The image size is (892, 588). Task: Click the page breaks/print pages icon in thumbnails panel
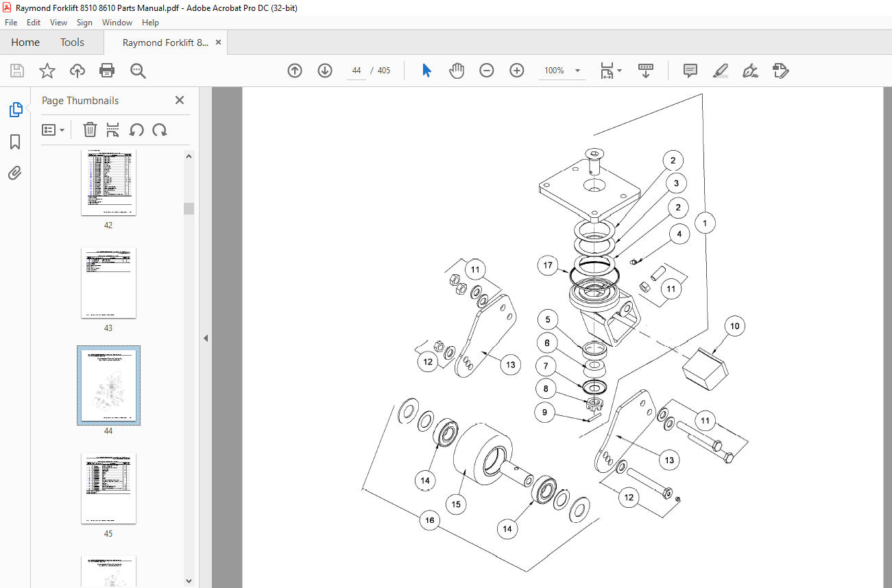coord(113,130)
